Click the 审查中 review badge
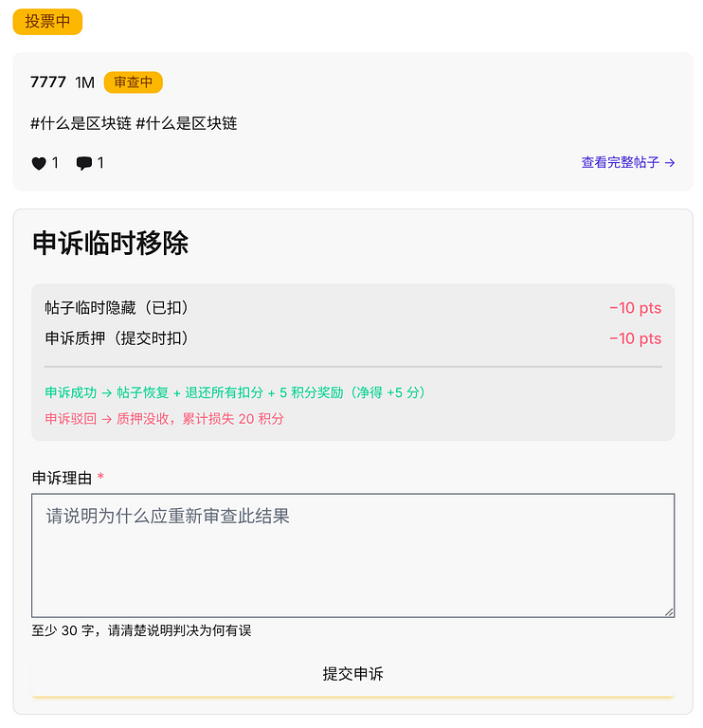The width and height of the screenshot is (703, 728). click(x=134, y=82)
